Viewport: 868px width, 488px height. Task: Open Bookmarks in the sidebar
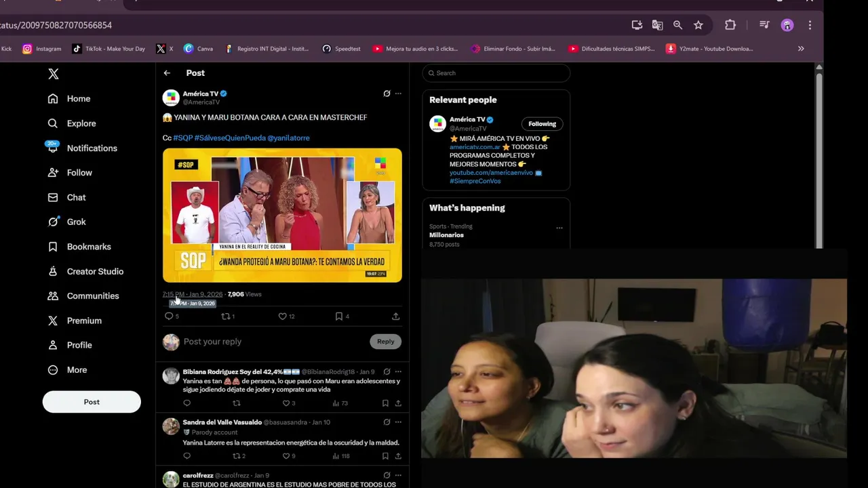(79, 247)
